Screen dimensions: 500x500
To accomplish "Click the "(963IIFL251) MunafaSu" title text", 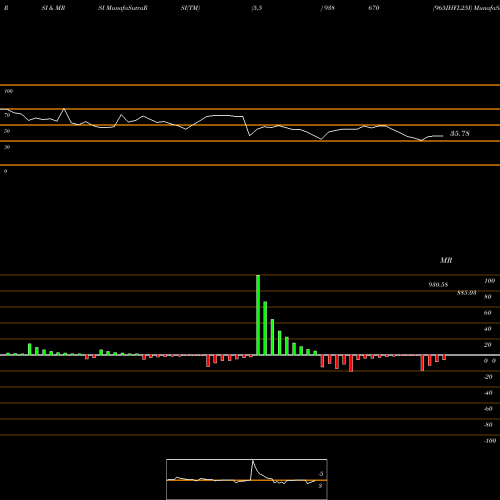I will click(x=466, y=8).
